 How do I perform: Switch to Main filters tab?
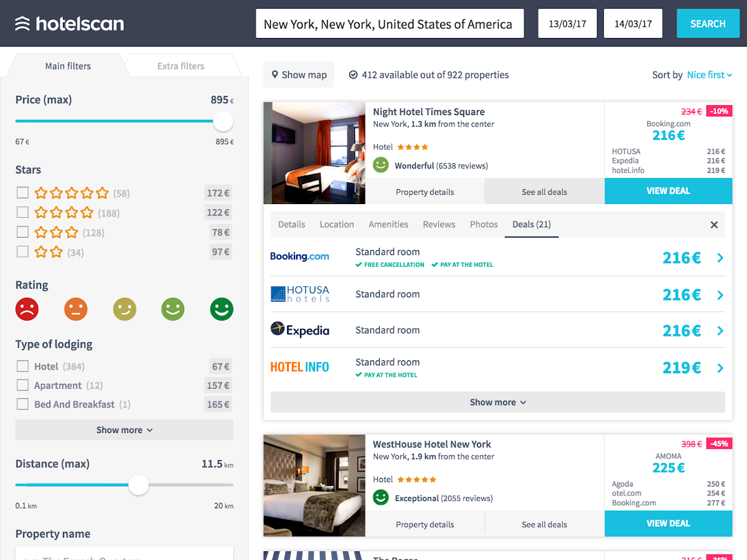tap(68, 65)
